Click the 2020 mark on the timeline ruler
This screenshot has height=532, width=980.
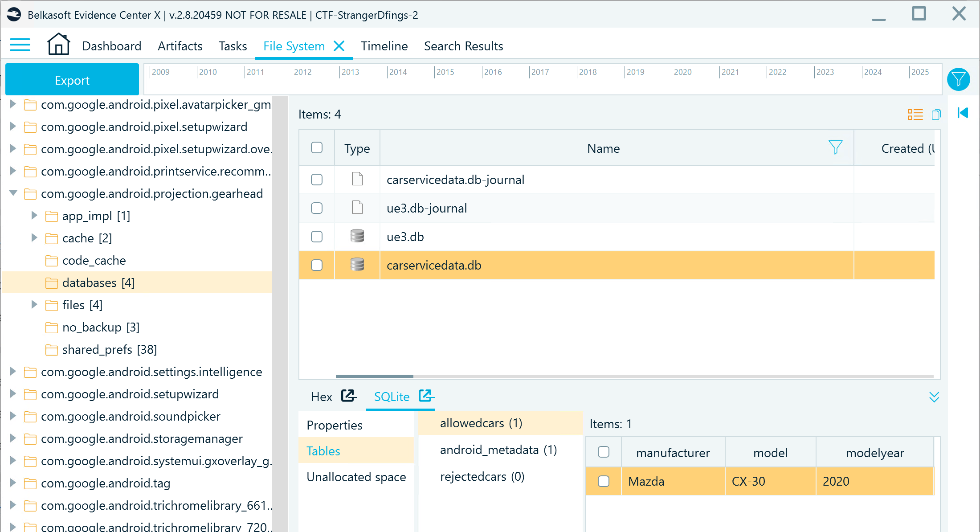pyautogui.click(x=682, y=72)
